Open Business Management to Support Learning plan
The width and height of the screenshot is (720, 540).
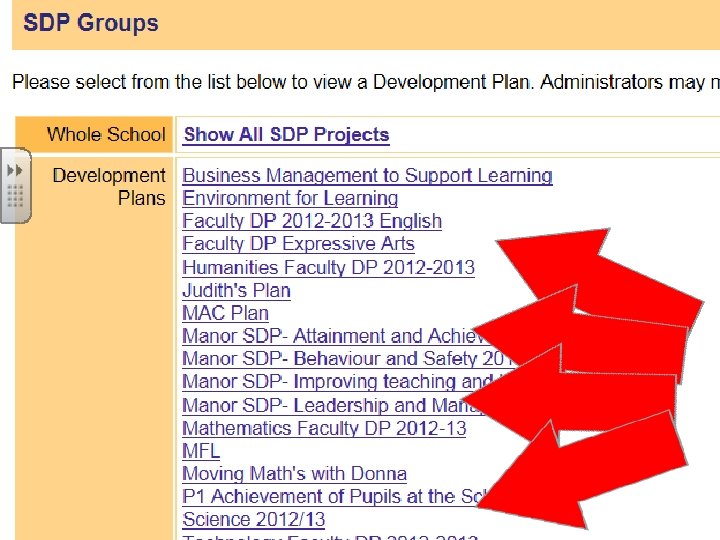point(367,176)
